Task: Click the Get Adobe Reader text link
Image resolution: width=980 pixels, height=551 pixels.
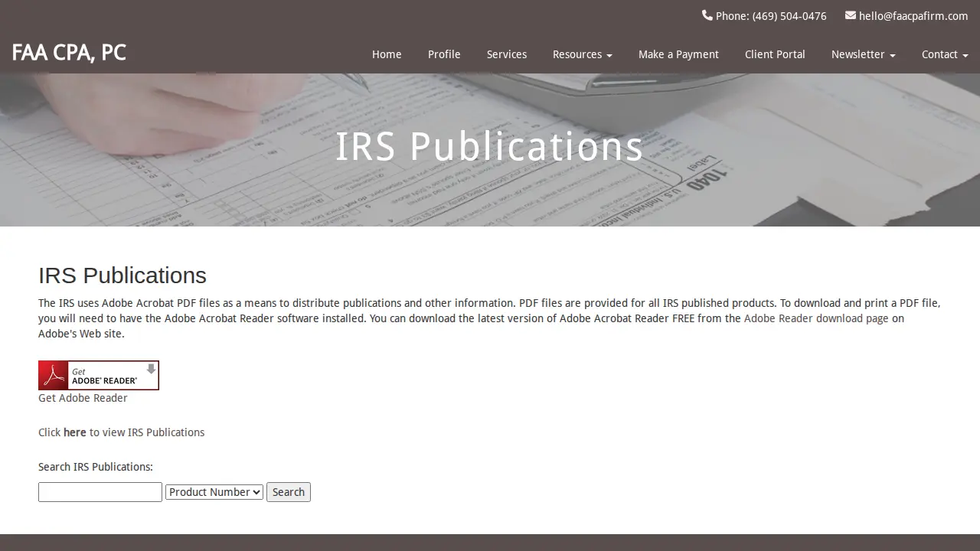Action: (x=83, y=398)
